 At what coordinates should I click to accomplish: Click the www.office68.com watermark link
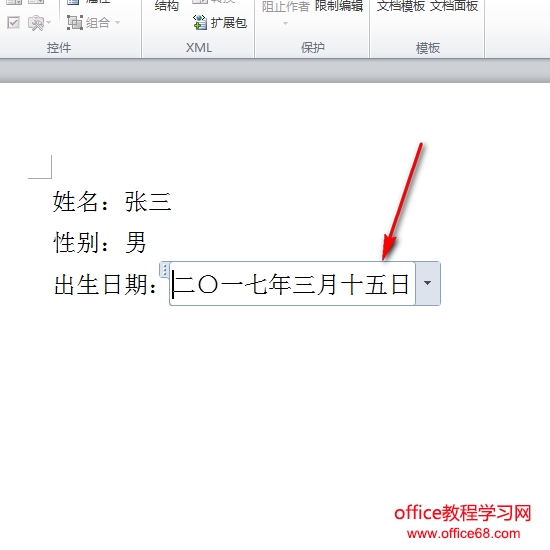click(x=463, y=534)
